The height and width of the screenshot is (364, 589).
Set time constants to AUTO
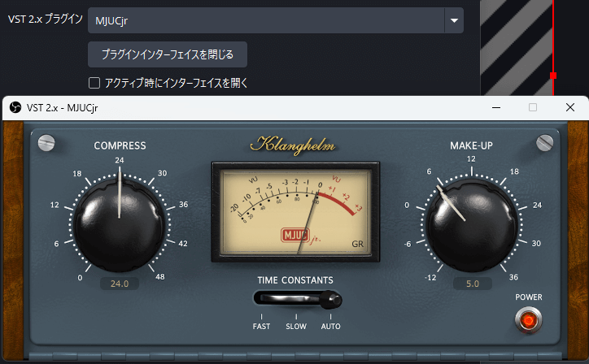point(330,326)
